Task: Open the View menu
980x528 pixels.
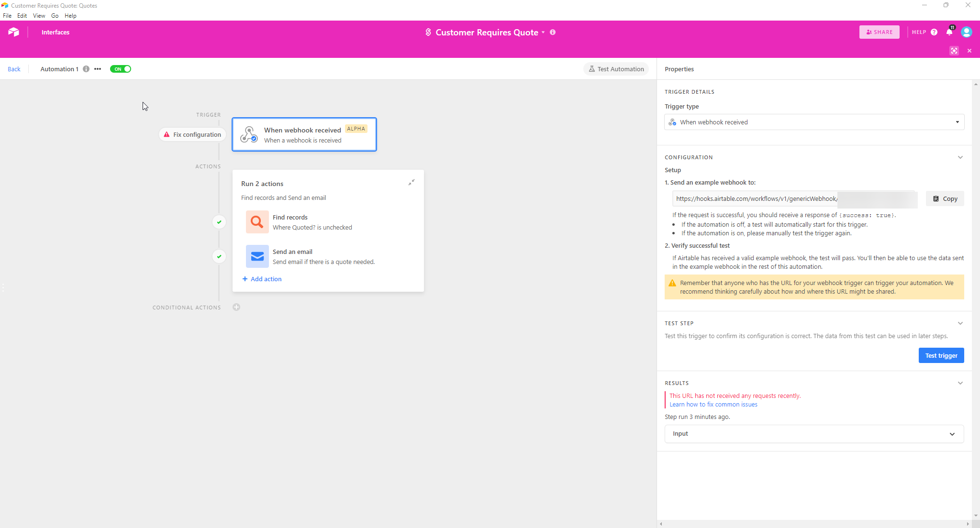Action: pyautogui.click(x=39, y=16)
